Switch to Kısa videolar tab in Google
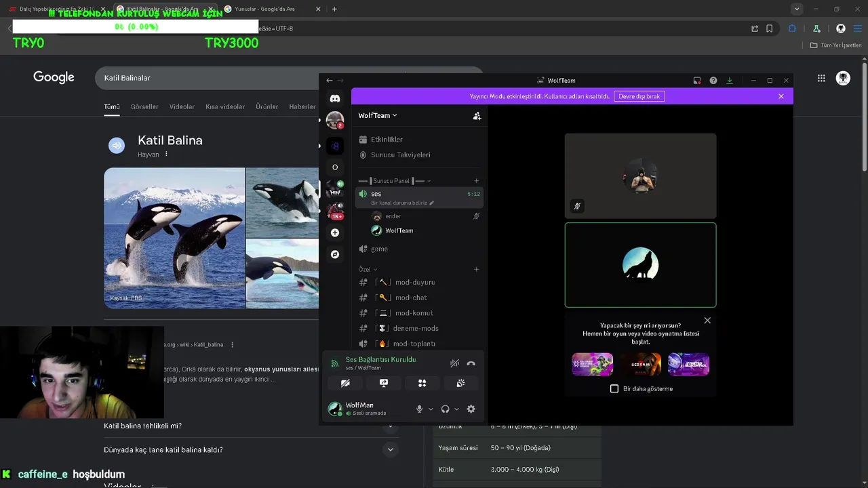Screen dimensions: 868x488 coord(225,106)
